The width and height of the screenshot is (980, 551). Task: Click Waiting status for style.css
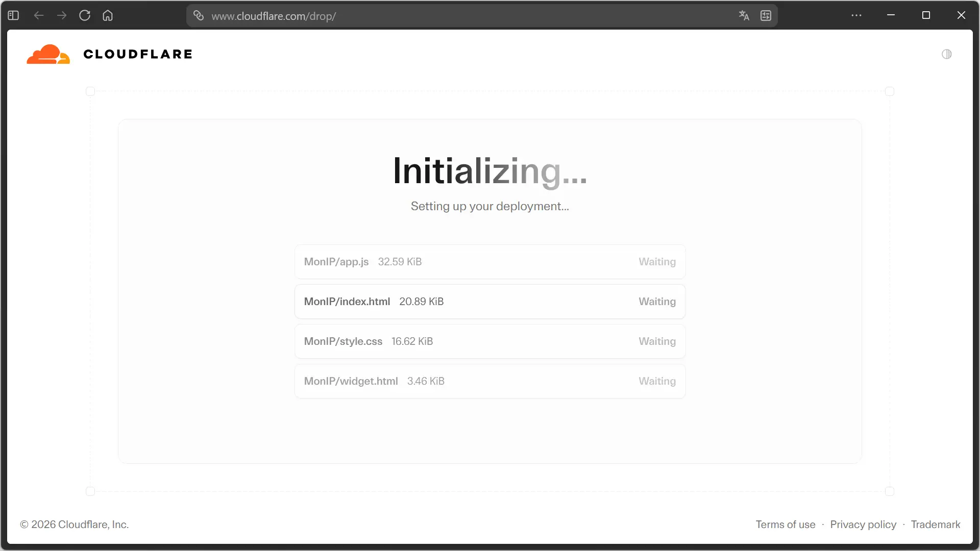657,341
